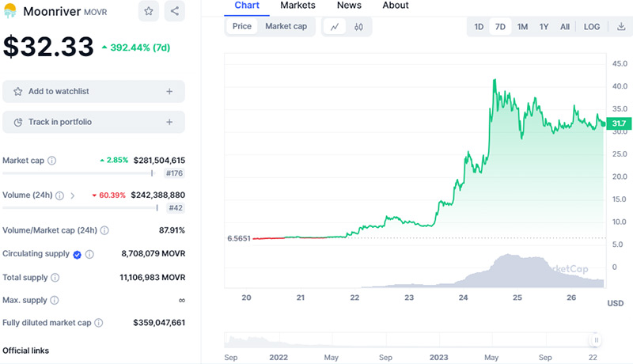633x364 pixels.
Task: Click the #176 market cap rank badge
Action: 174,173
